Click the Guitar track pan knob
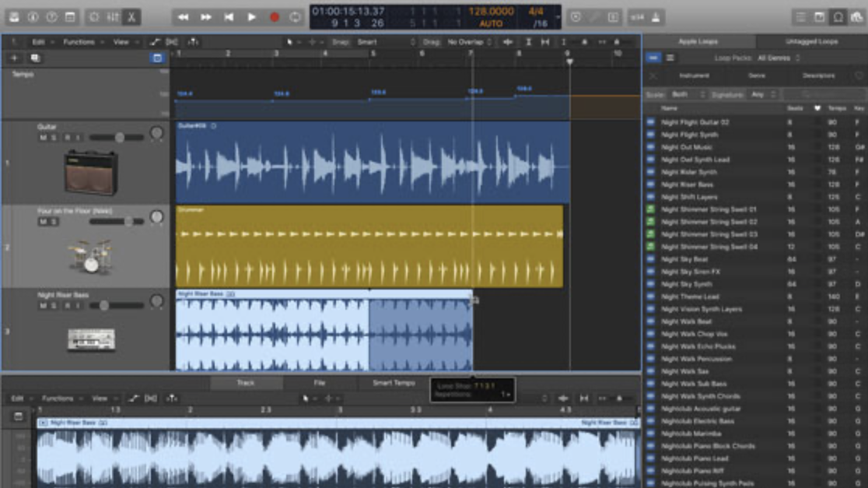868x488 pixels. point(156,133)
